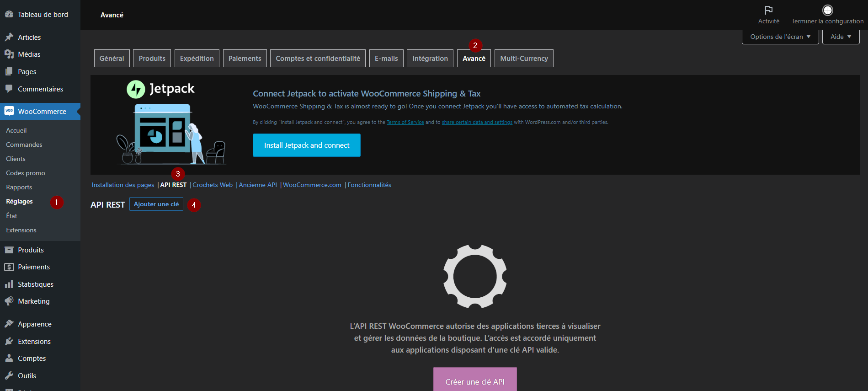
Task: Select the E-mails tab
Action: 386,58
